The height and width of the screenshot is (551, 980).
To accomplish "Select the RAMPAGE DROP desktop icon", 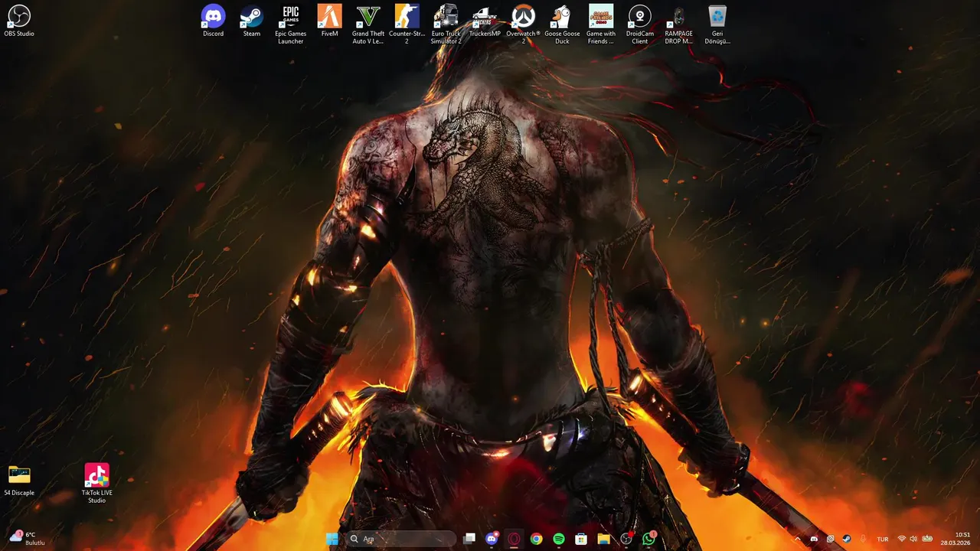I will click(x=678, y=24).
